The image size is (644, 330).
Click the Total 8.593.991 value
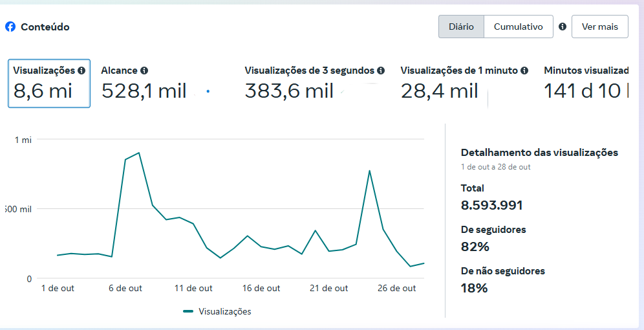tap(491, 205)
